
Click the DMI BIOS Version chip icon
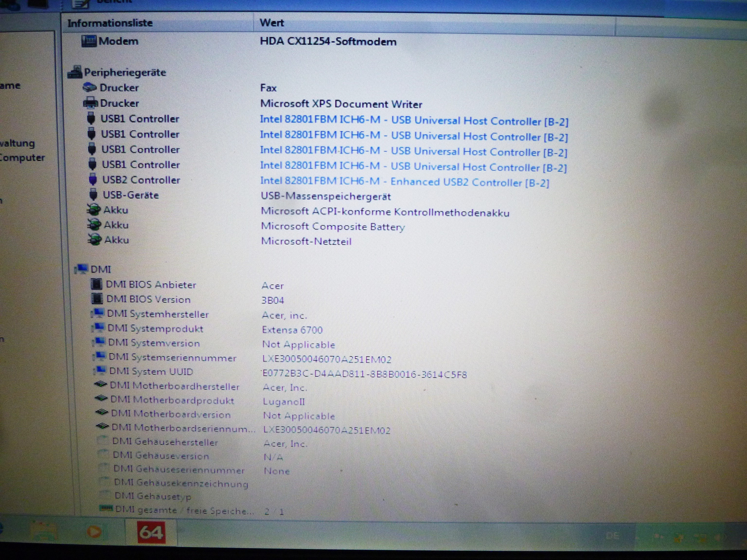click(x=97, y=298)
